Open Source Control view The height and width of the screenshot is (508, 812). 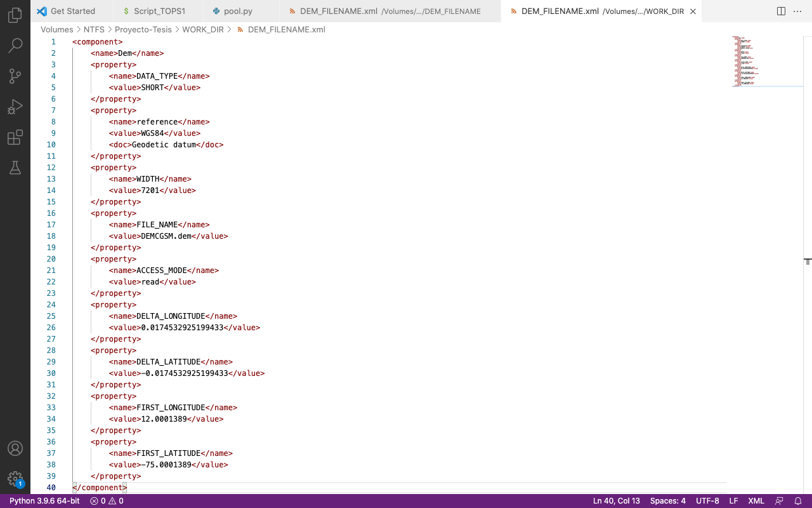(x=15, y=76)
